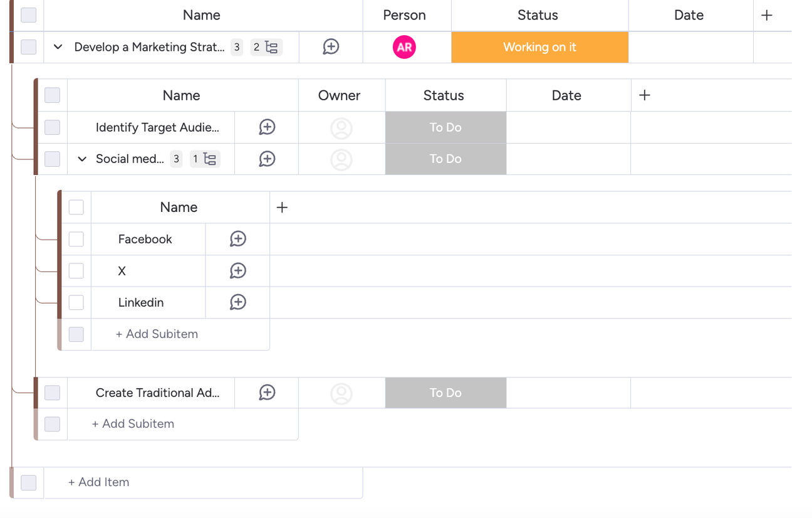
Task: Click Add Subitem below Linkedin
Action: coord(157,334)
